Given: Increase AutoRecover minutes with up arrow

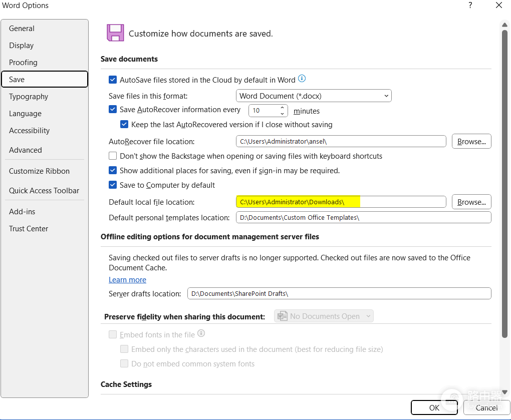Looking at the screenshot, I should click(x=282, y=108).
